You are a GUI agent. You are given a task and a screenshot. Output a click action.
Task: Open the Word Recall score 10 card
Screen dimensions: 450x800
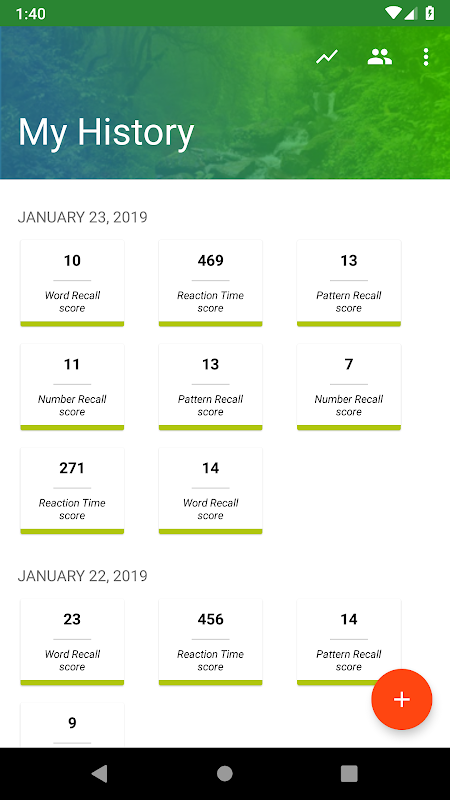[72, 283]
